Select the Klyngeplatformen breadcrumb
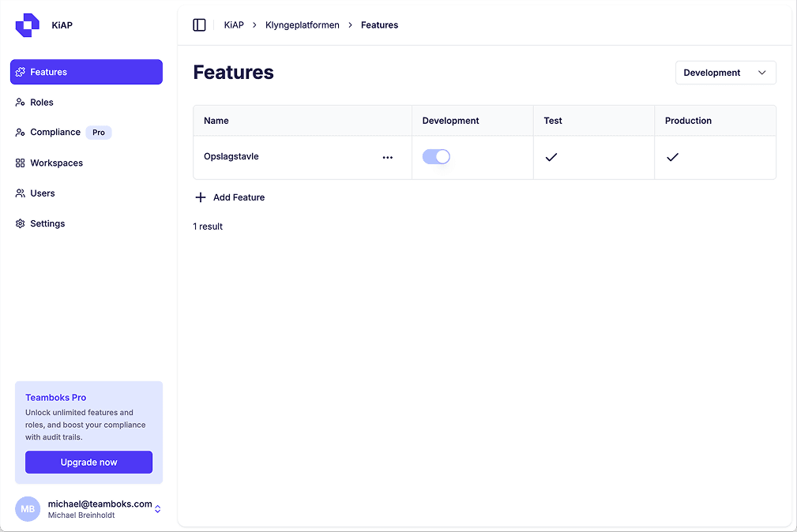Image resolution: width=797 pixels, height=532 pixels. click(x=303, y=25)
